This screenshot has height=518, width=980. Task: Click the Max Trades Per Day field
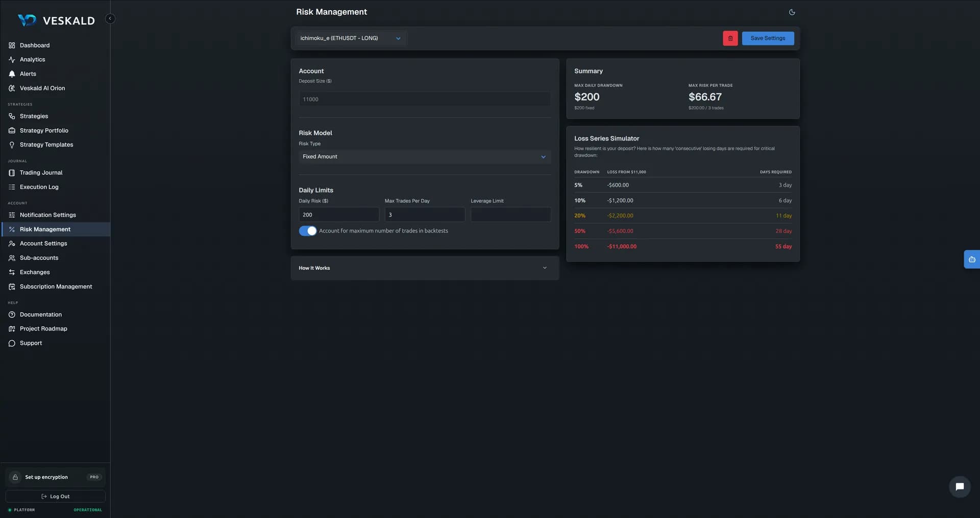pos(425,215)
